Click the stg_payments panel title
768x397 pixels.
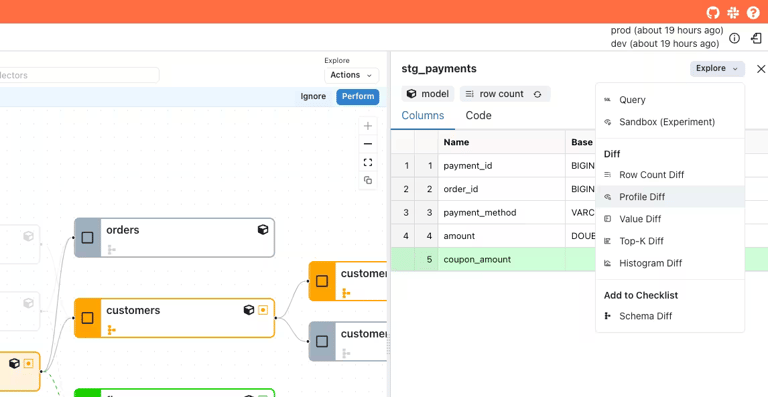(439, 69)
